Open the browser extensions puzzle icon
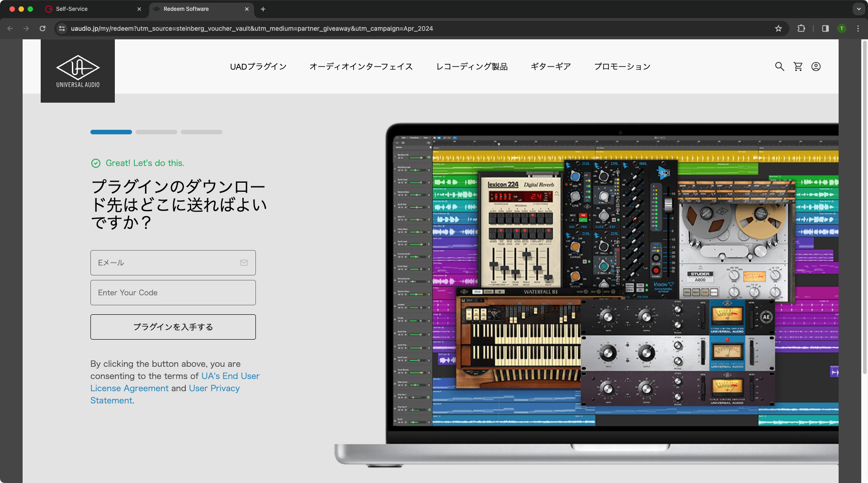 801,28
